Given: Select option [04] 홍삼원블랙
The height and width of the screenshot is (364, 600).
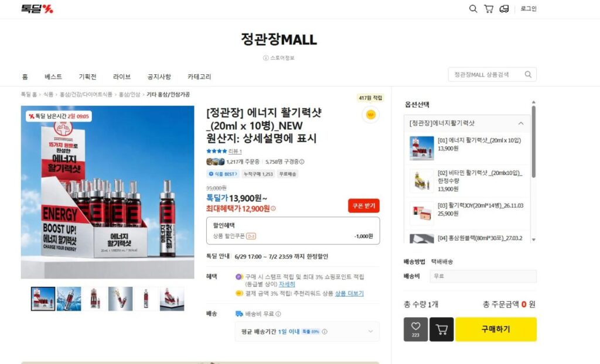Looking at the screenshot, I should [x=467, y=238].
